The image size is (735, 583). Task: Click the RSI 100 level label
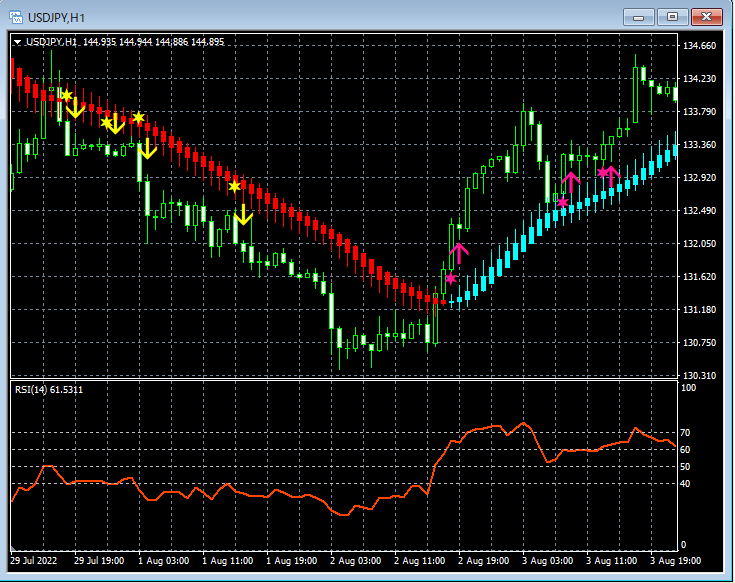click(x=689, y=388)
